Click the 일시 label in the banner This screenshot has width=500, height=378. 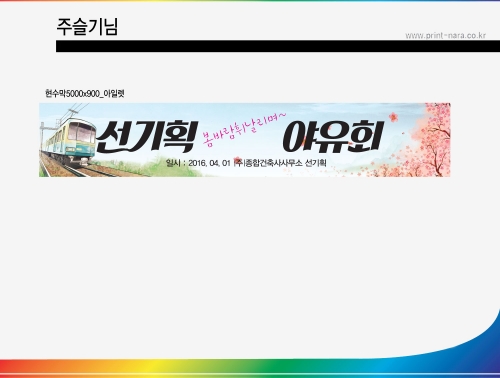click(x=173, y=163)
